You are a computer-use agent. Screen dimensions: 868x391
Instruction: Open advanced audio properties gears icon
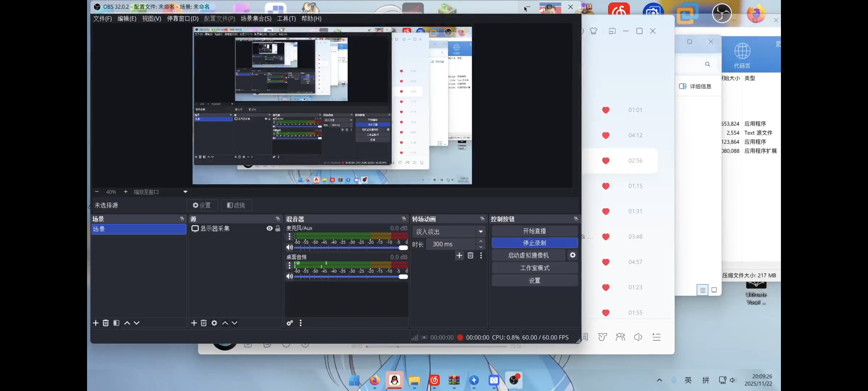[x=290, y=323]
